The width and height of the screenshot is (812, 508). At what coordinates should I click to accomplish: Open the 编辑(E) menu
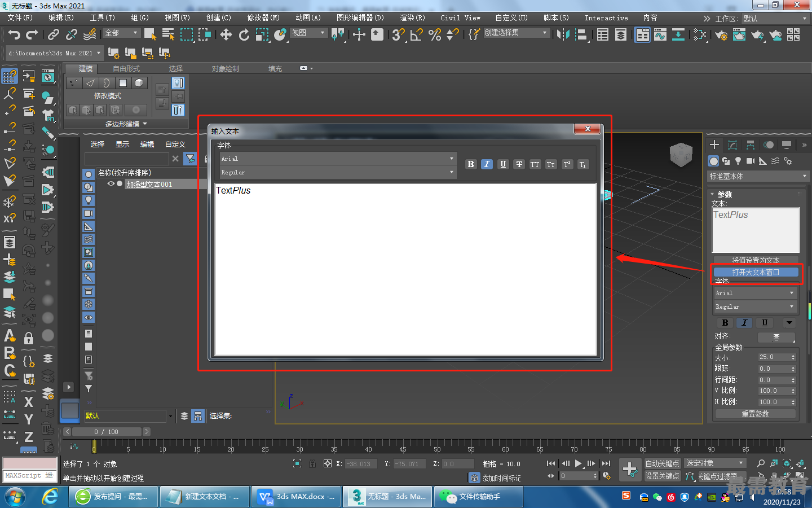click(x=61, y=18)
